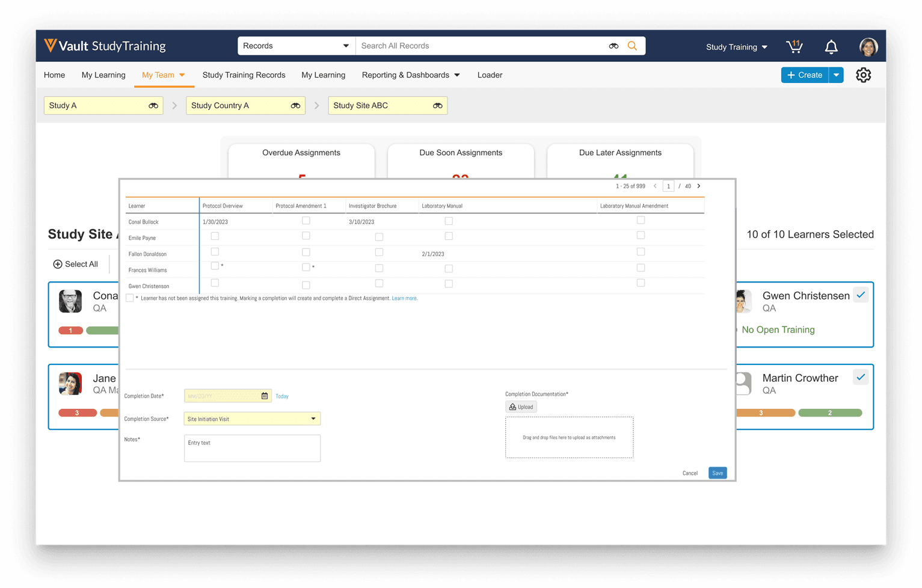Image resolution: width=922 pixels, height=588 pixels.
Task: Open advanced search binoculars in search bar
Action: tap(613, 46)
